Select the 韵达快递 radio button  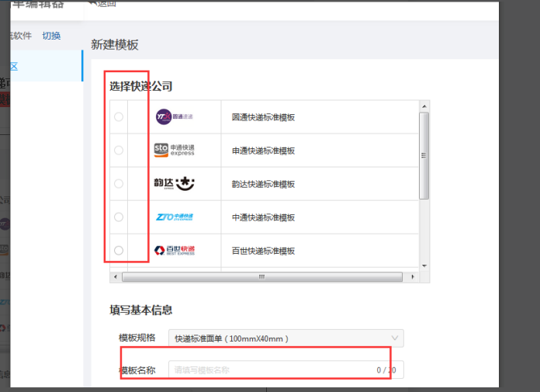(x=119, y=184)
